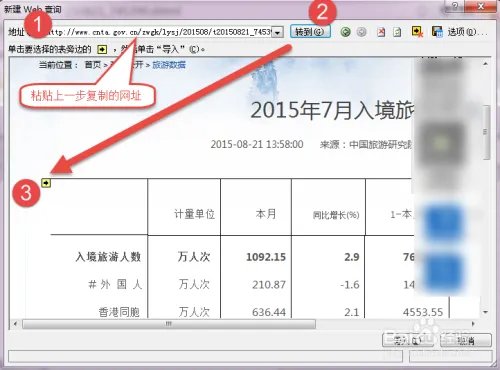Click the vertical scrollbar up arrow
The image size is (500, 370).
click(x=486, y=64)
